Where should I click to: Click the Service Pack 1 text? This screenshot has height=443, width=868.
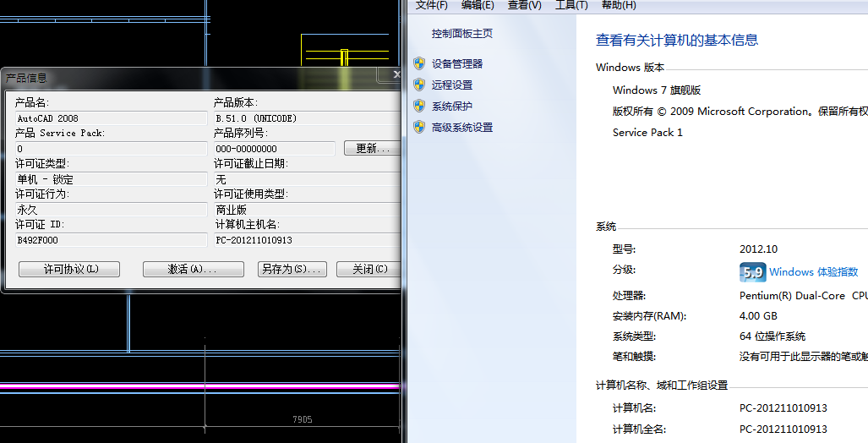[x=647, y=133]
